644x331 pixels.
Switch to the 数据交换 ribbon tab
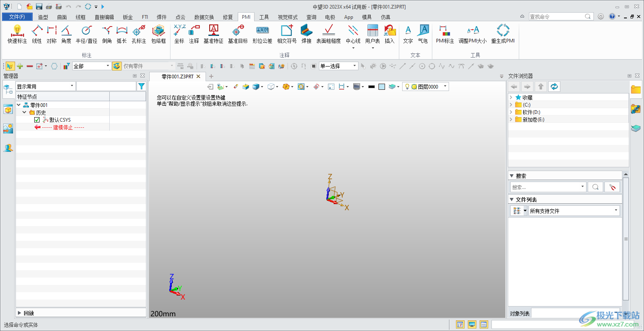point(204,17)
